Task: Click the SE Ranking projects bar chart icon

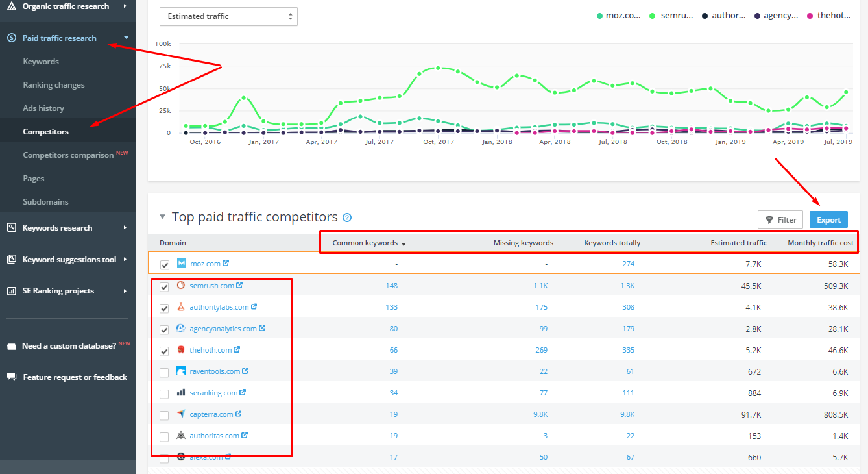Action: pyautogui.click(x=12, y=290)
